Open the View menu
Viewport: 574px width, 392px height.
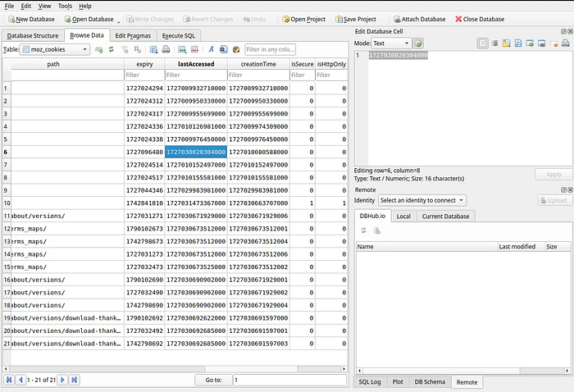tap(44, 6)
